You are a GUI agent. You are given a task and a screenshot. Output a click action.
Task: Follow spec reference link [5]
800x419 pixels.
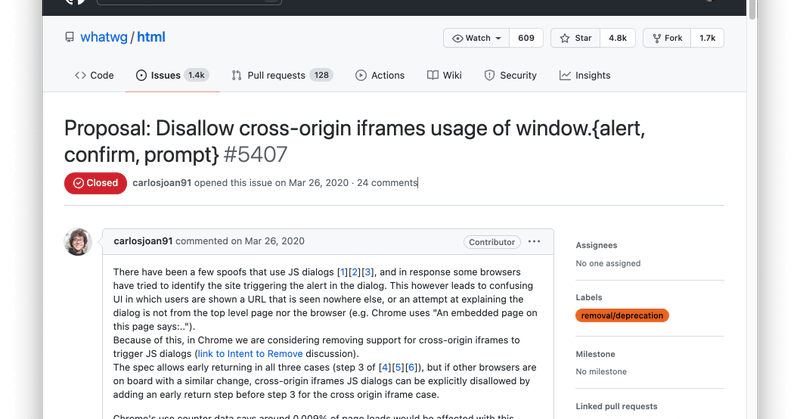point(398,367)
